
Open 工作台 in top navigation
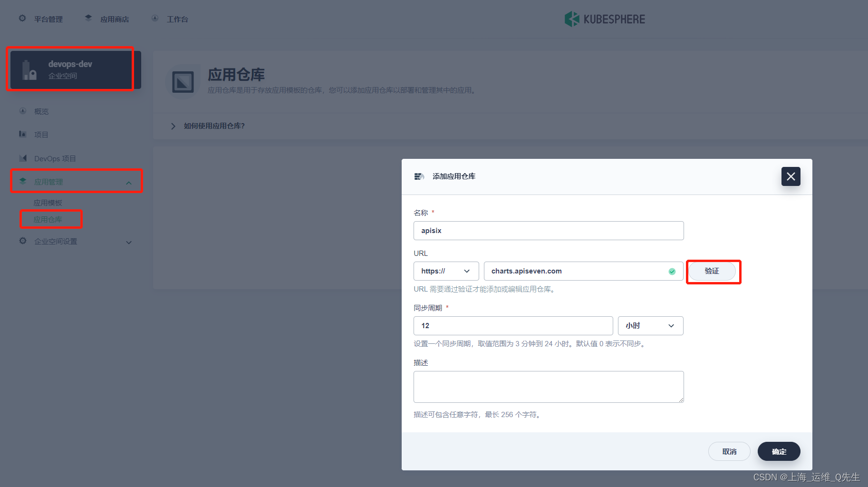[177, 19]
